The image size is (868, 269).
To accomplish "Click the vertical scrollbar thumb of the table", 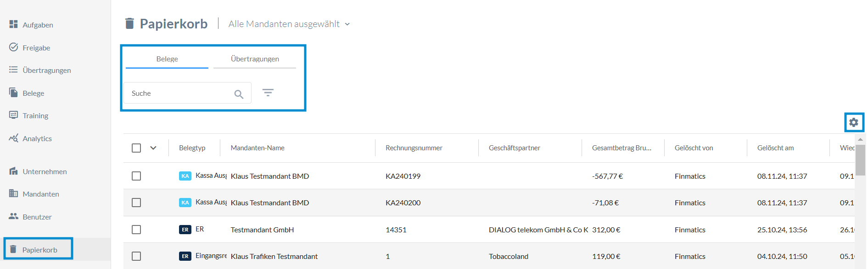I will pos(860,159).
